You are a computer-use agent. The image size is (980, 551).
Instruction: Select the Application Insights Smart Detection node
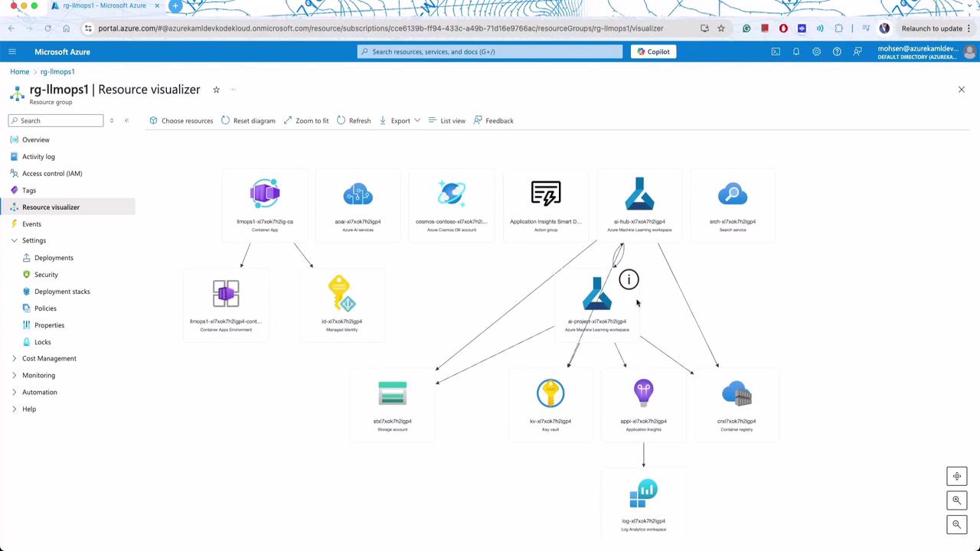(x=546, y=205)
